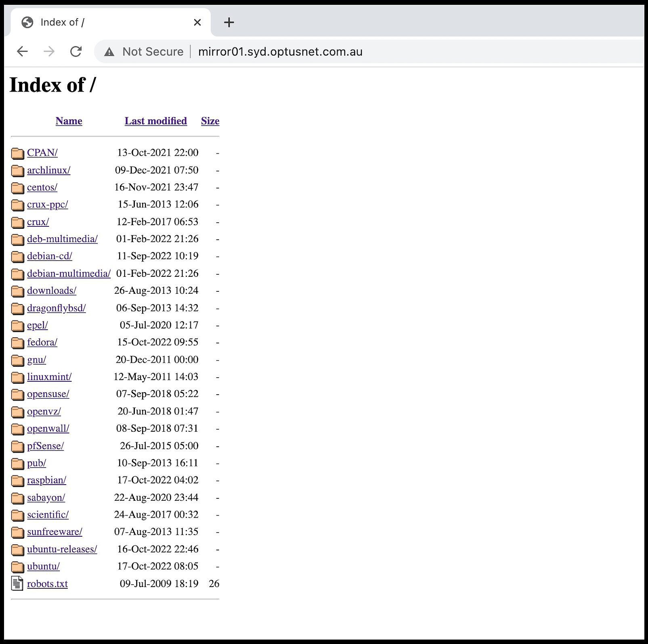Open the centos/ directory link
648x644 pixels.
pyautogui.click(x=42, y=187)
